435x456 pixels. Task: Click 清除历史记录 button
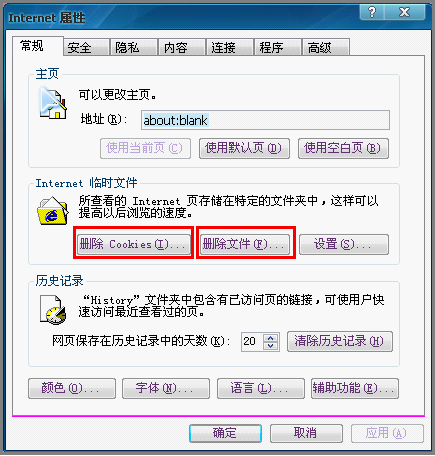click(340, 341)
